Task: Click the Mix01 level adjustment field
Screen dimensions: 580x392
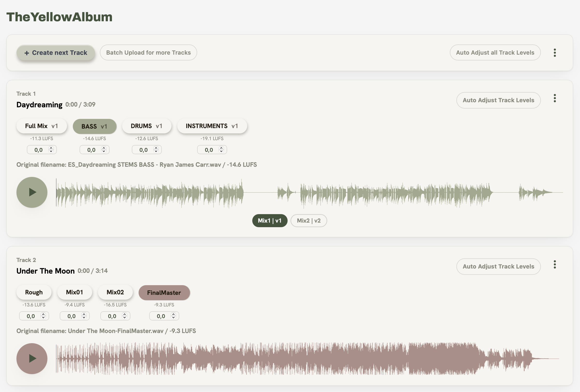Action: click(x=75, y=316)
